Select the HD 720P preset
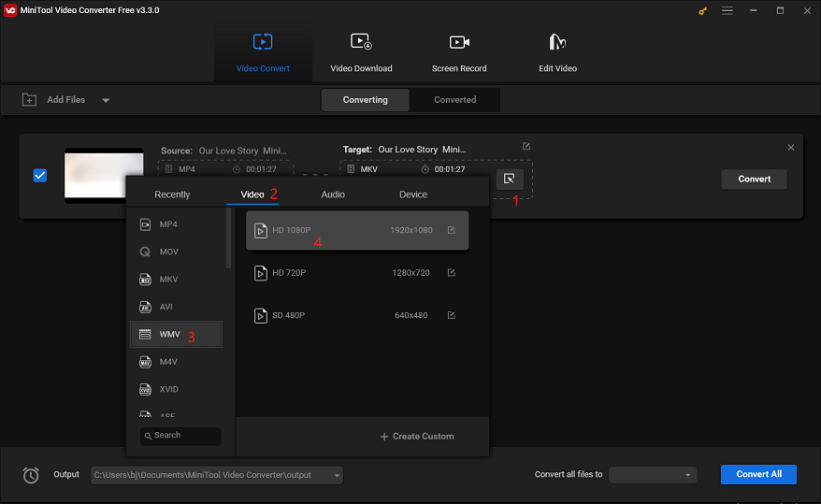Viewport: 821px width, 504px height. pyautogui.click(x=357, y=273)
